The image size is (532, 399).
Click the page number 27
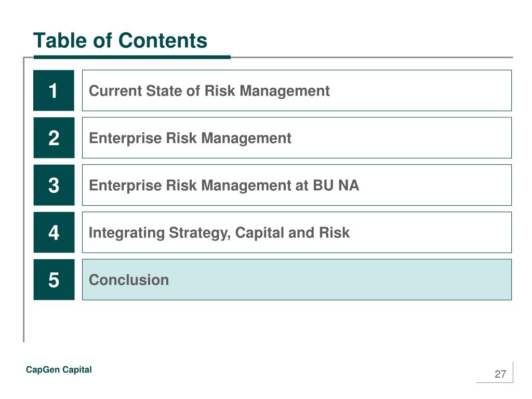(x=500, y=374)
